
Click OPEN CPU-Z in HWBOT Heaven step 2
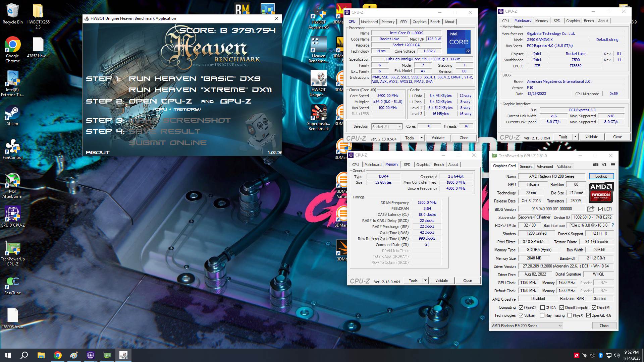160,101
